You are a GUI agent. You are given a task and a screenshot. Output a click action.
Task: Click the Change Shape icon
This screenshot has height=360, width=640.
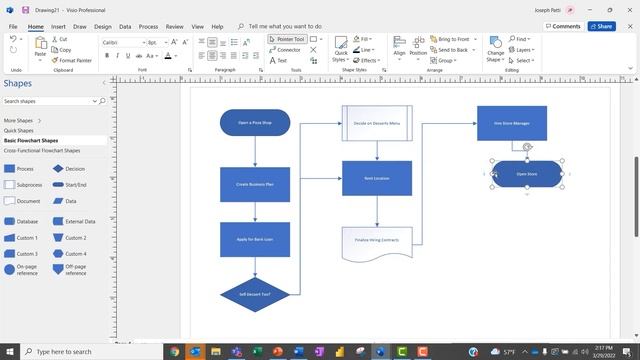496,42
